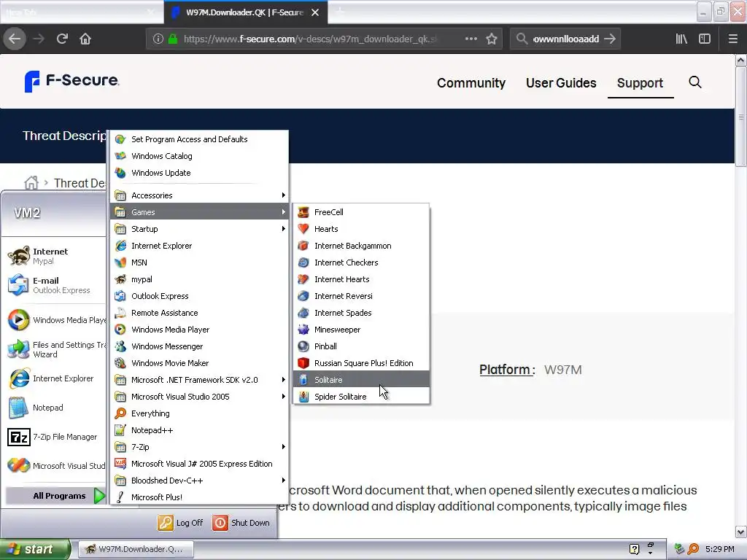Launch Windows Messenger
The height and width of the screenshot is (560, 747).
coord(199,346)
